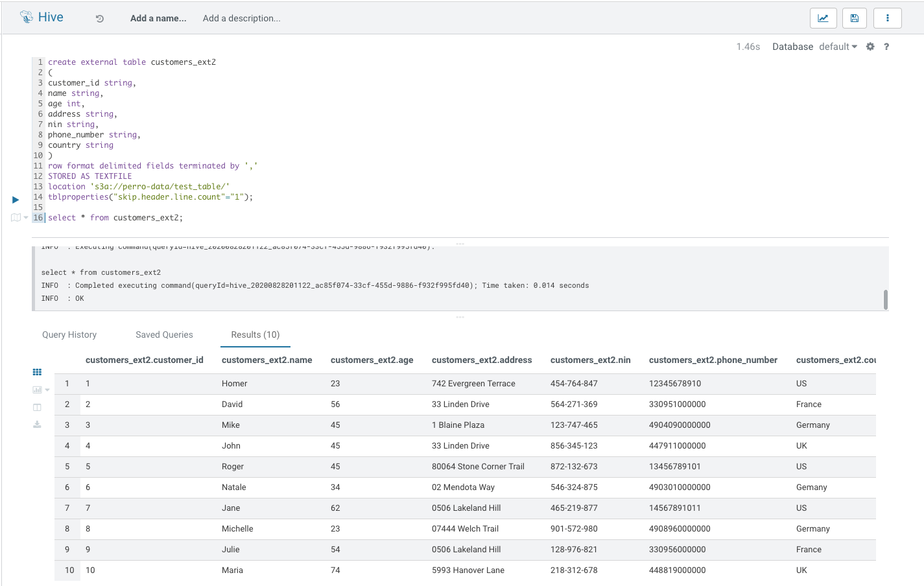924x586 pixels.
Task: Click 'Add a name...' to title query
Action: tap(158, 18)
